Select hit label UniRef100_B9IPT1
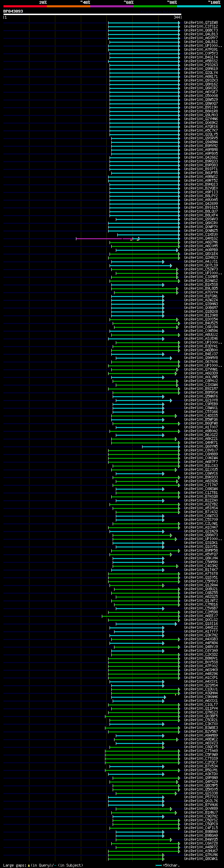 (201, 169)
